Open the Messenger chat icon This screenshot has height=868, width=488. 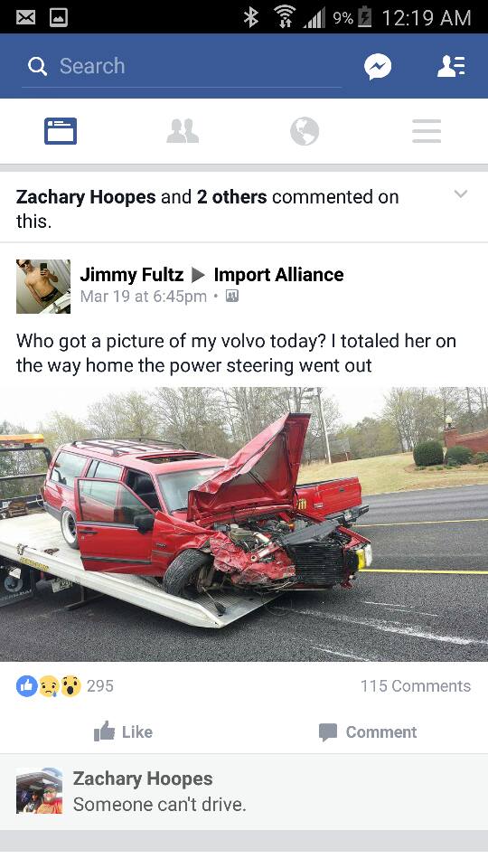pyautogui.click(x=378, y=66)
